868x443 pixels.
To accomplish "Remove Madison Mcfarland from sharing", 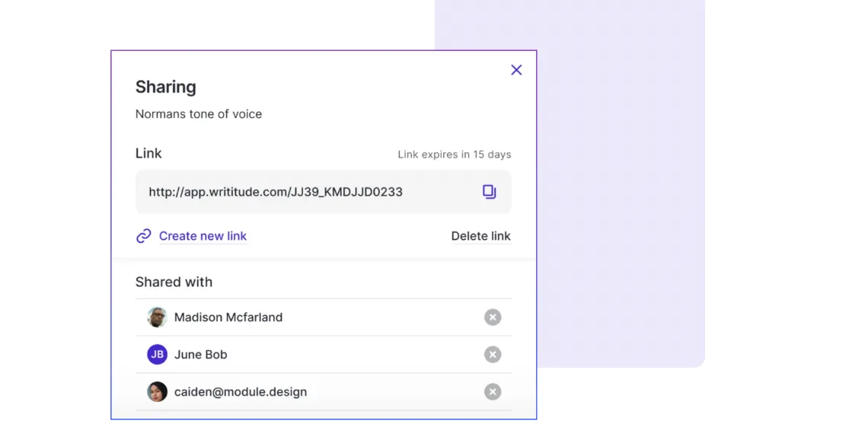I will 493,317.
